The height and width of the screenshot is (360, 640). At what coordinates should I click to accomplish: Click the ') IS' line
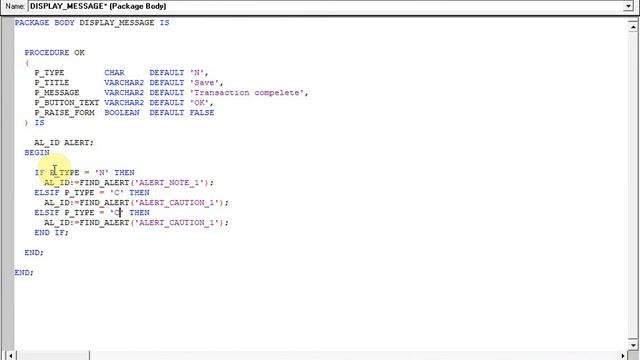[34, 122]
